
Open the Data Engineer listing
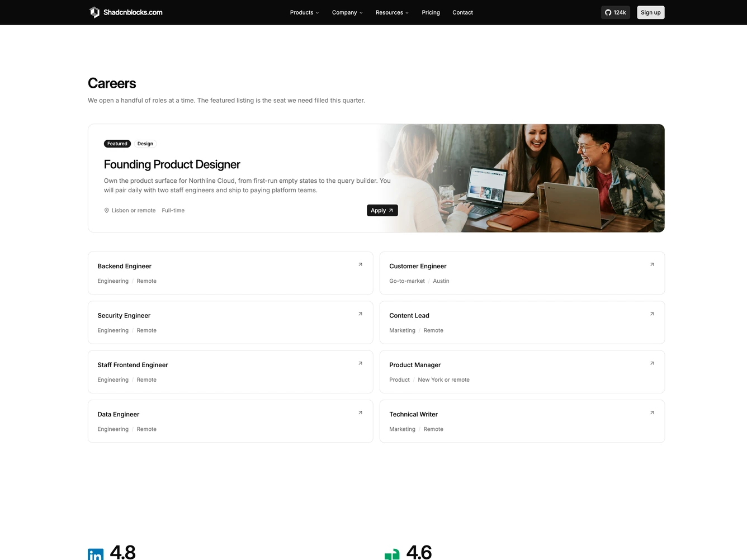pos(230,421)
